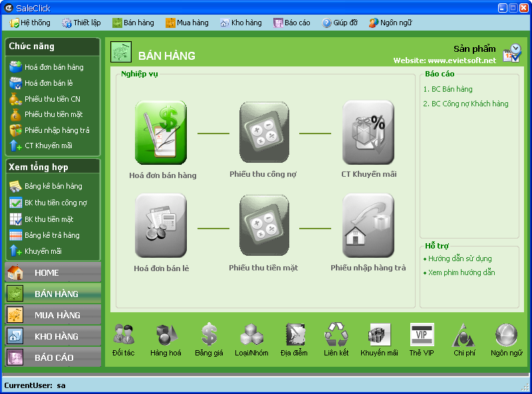Click Xem phim hướng dẫn link

click(x=460, y=272)
